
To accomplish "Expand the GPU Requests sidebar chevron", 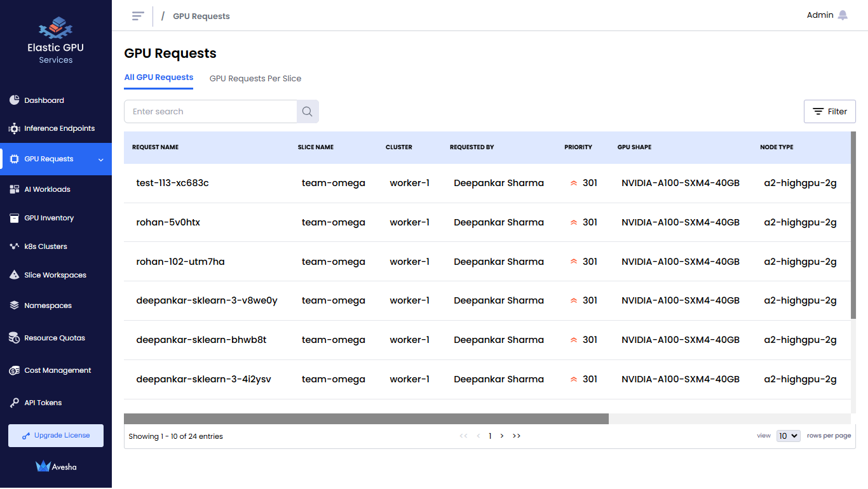I will tap(101, 159).
